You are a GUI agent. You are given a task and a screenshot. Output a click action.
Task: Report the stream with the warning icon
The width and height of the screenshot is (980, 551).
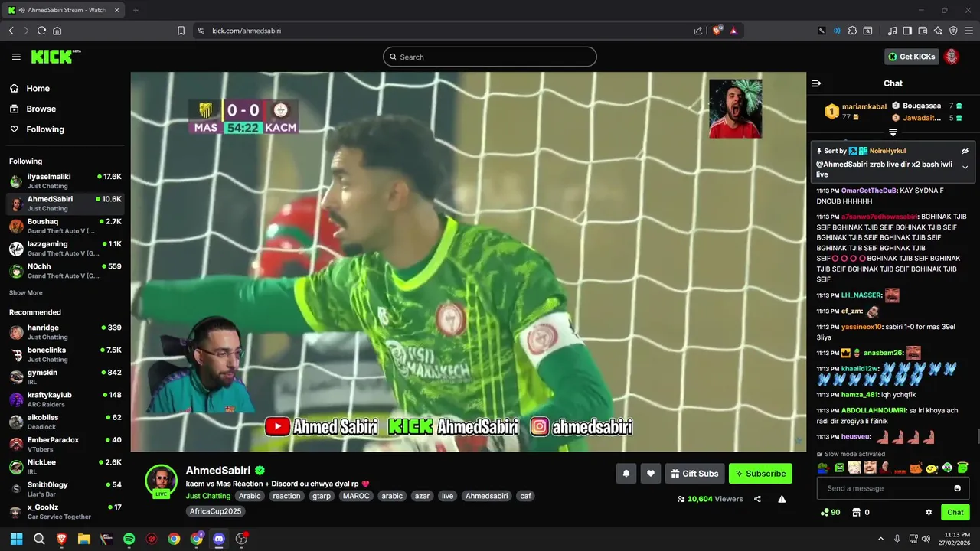pos(782,499)
